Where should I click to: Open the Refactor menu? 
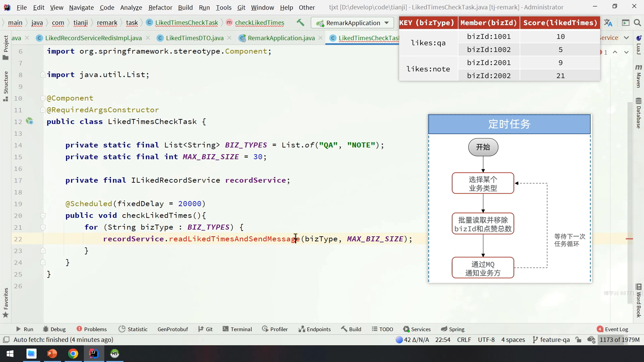coord(160,7)
